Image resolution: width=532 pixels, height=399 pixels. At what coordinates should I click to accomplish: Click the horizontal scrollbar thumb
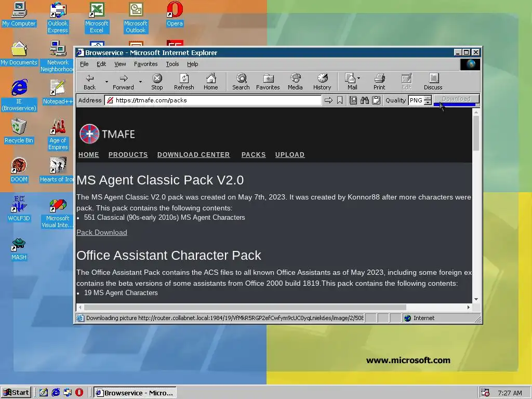tap(245, 308)
